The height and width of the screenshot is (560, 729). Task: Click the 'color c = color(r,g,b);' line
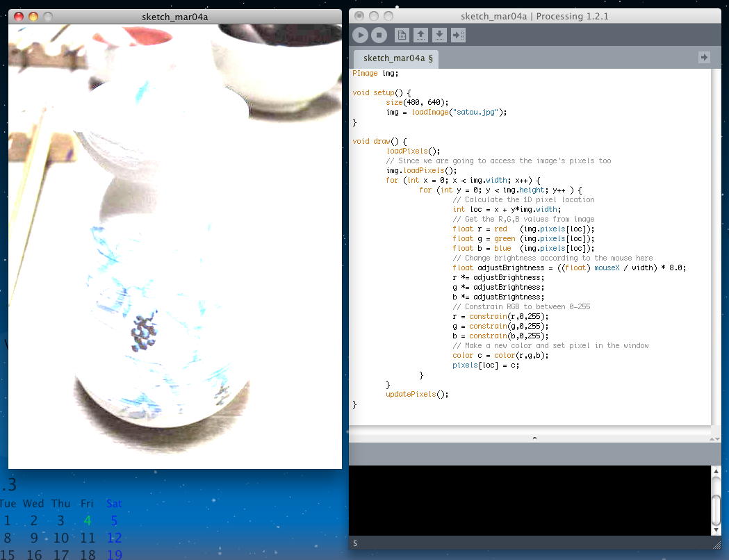click(x=500, y=356)
